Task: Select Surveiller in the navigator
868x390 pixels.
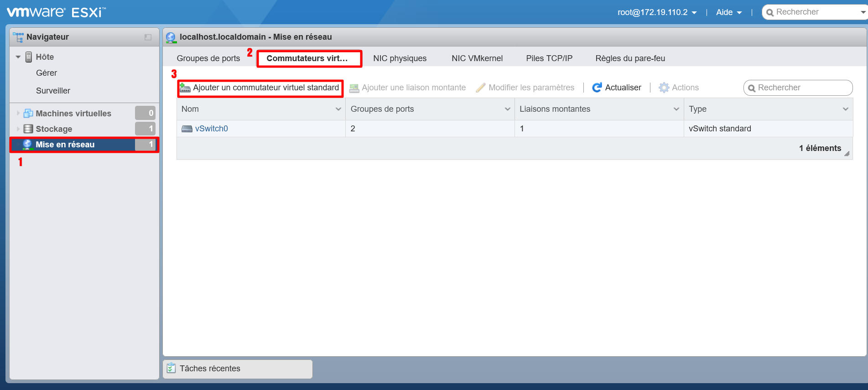Action: click(53, 91)
